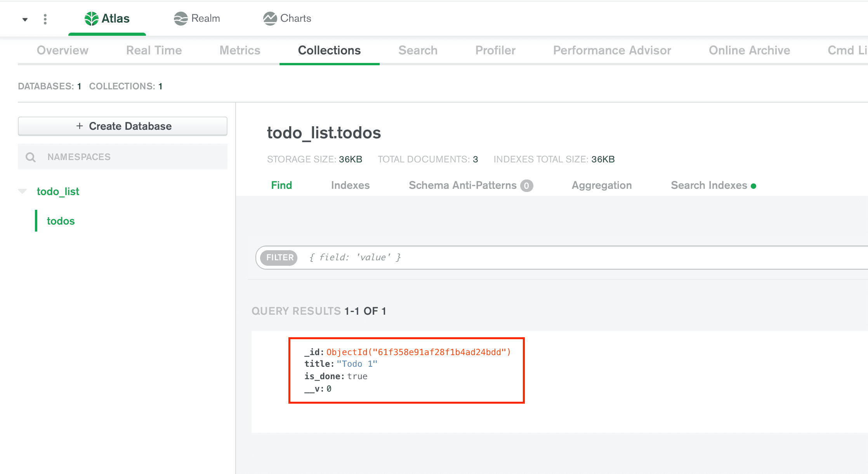Click the Atlas product label text

pos(115,18)
